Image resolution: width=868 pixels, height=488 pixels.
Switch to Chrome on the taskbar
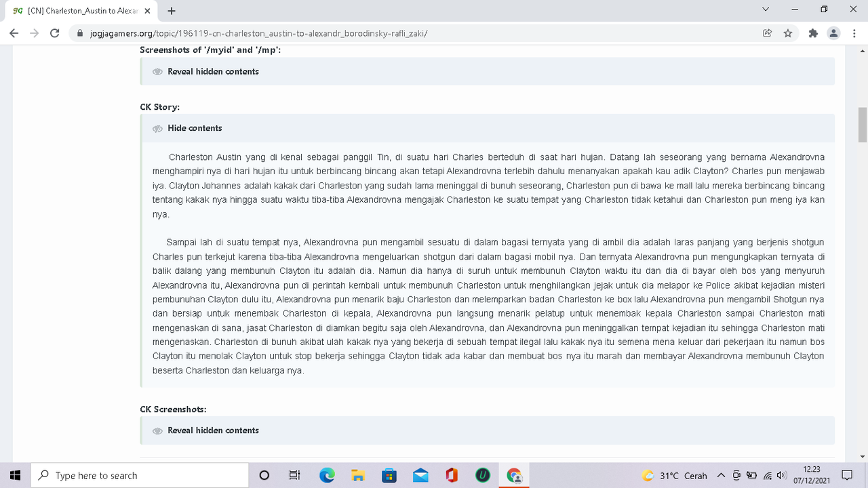tap(514, 475)
